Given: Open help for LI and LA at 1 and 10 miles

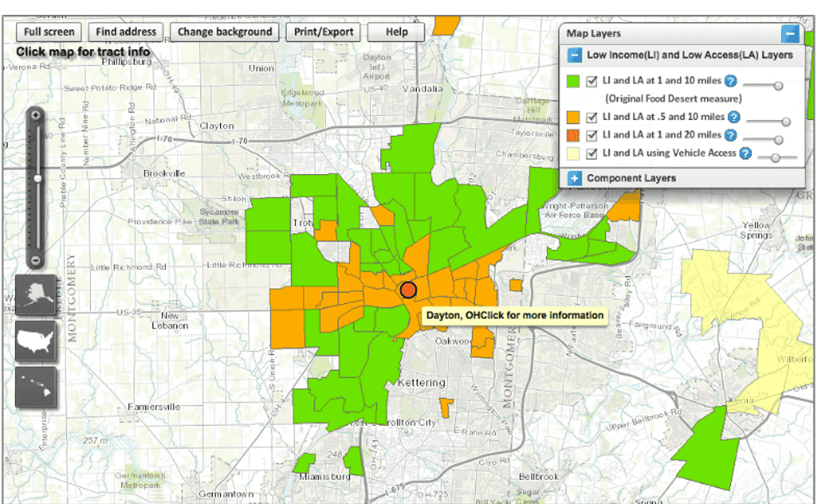Looking at the screenshot, I should click(x=730, y=81).
